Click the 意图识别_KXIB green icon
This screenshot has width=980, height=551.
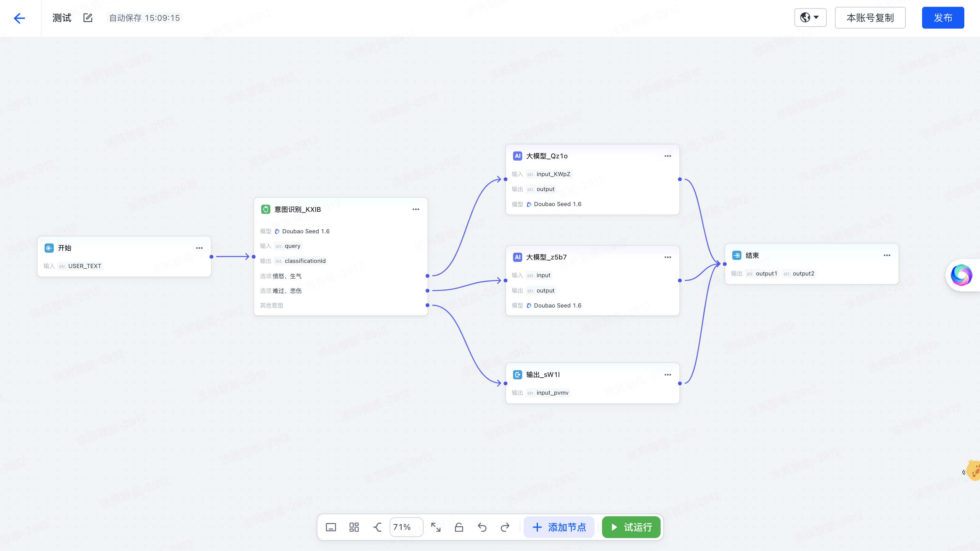[266, 209]
